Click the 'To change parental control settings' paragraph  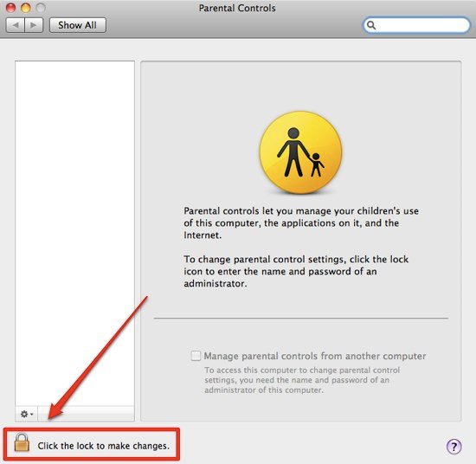(x=296, y=271)
